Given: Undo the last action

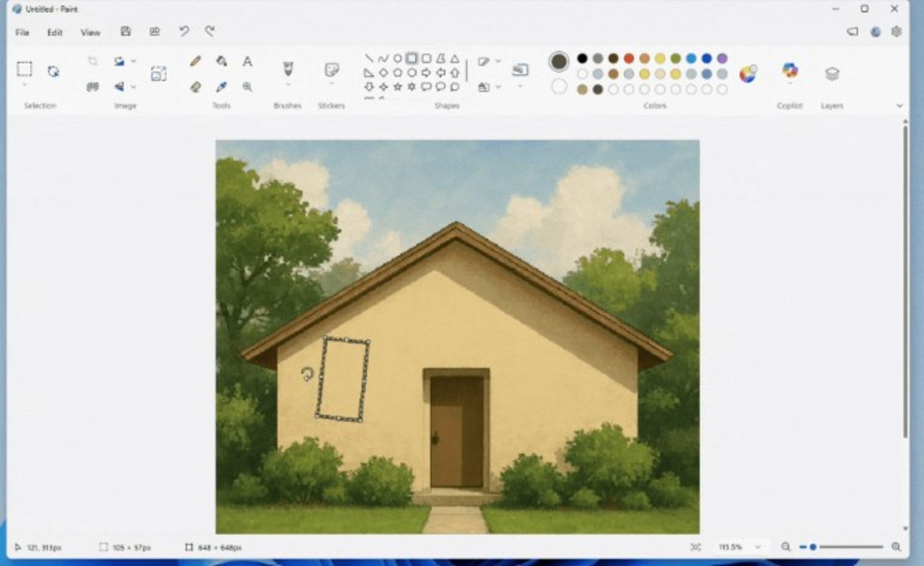Looking at the screenshot, I should point(183,31).
